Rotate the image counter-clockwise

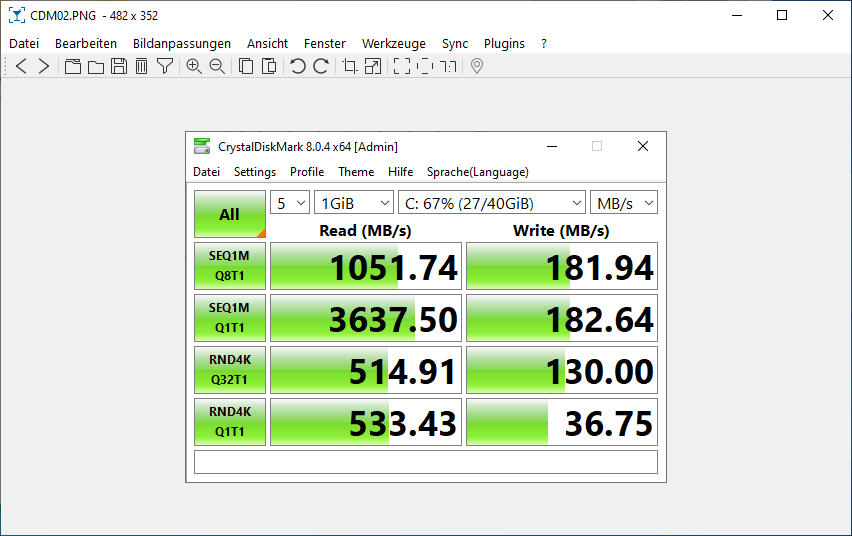click(x=298, y=66)
